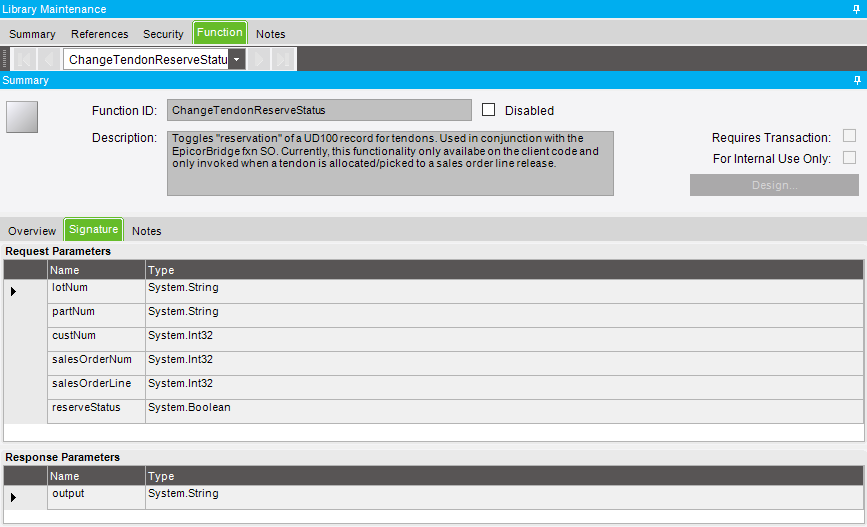867x527 pixels.
Task: Go to the next function record
Action: pos(259,59)
